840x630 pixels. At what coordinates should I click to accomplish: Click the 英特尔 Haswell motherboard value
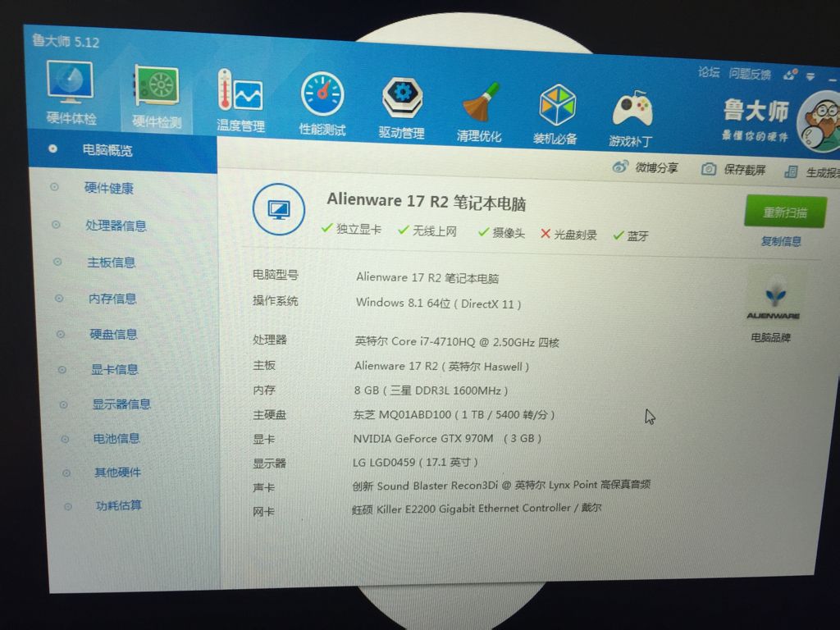coord(441,367)
